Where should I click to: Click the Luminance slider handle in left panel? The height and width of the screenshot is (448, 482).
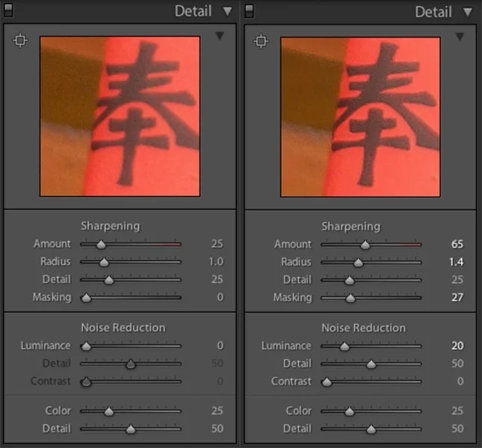pos(87,346)
